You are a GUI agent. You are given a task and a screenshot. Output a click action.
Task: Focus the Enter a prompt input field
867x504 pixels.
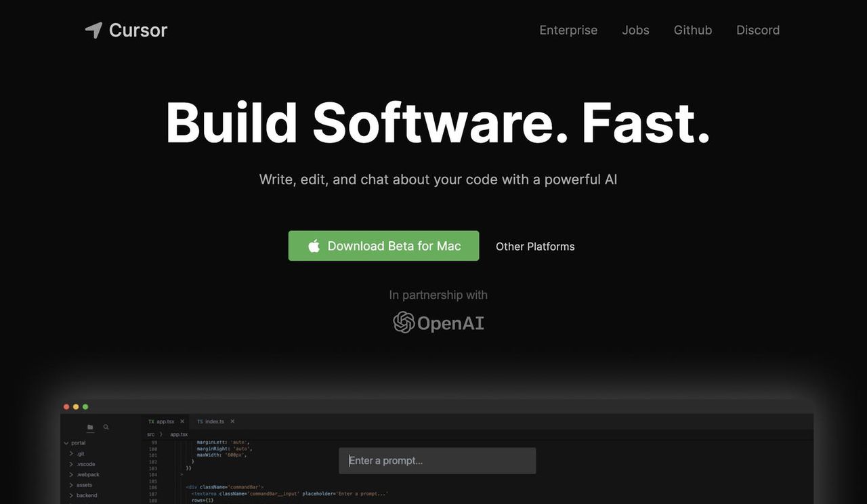click(437, 461)
